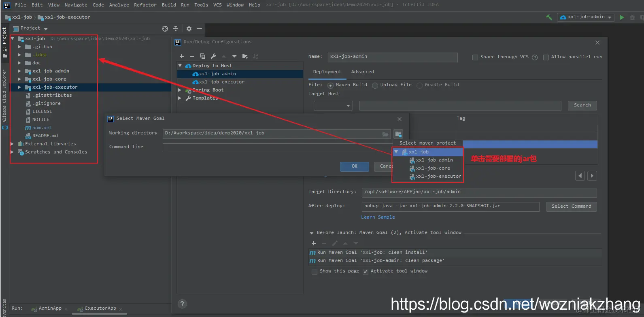Click wrench edit templates icon

(x=213, y=56)
